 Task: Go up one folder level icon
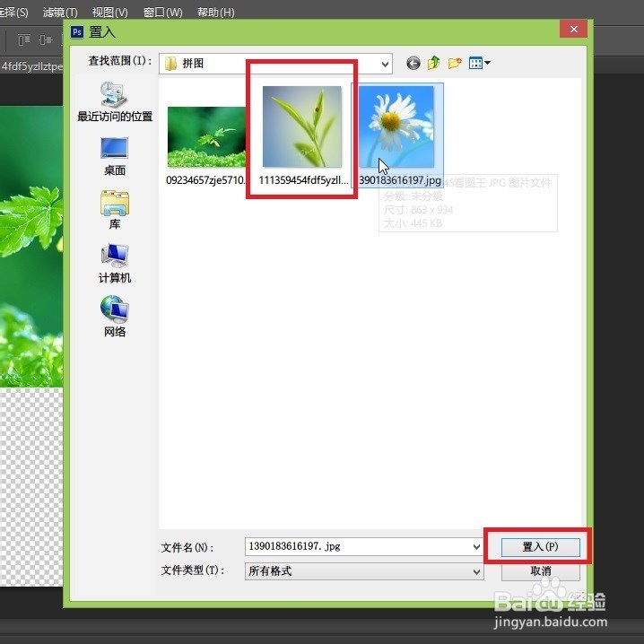coord(434,63)
